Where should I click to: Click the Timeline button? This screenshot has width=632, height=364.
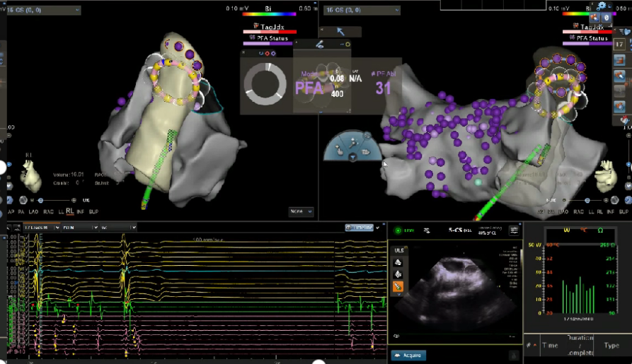tap(359, 228)
